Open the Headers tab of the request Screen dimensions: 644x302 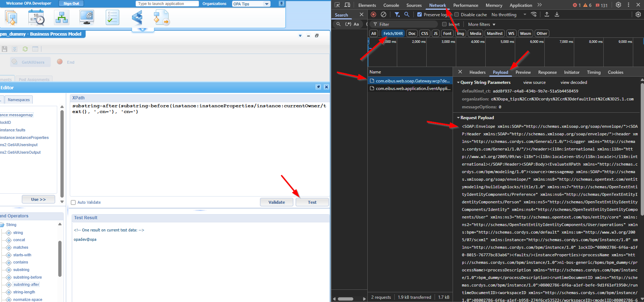click(x=477, y=72)
